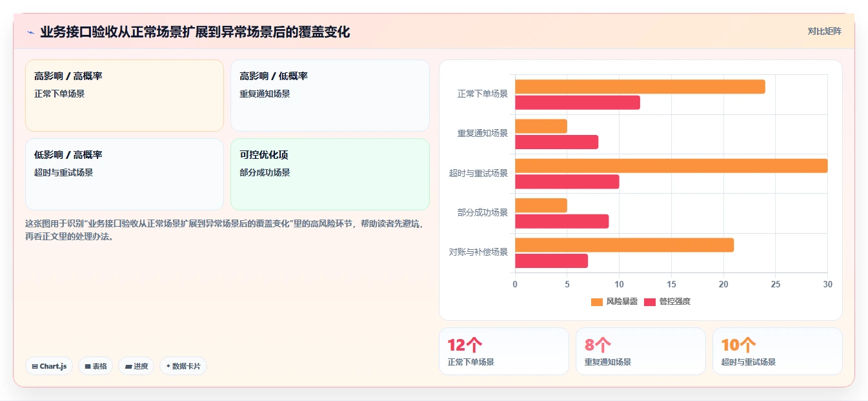
Task: Click the 表格 chip
Action: [x=96, y=366]
